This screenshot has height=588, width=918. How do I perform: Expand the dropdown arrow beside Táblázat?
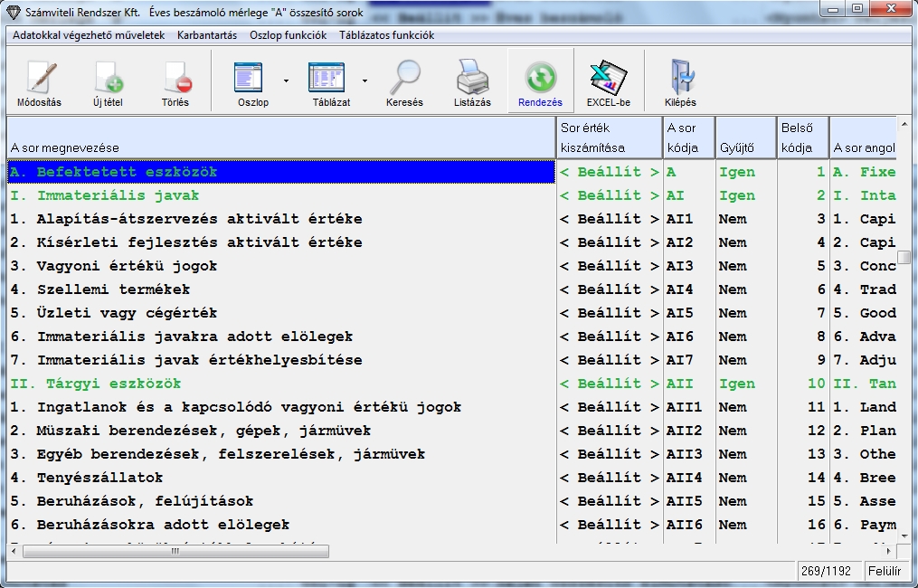coord(364,81)
